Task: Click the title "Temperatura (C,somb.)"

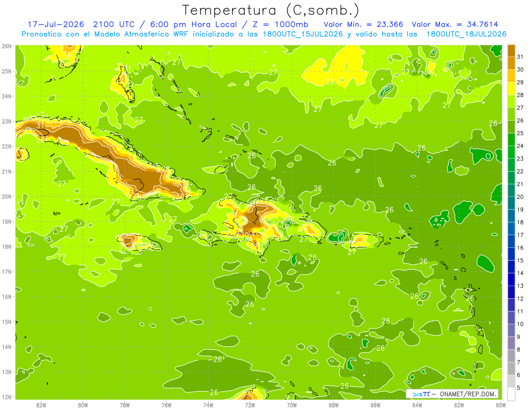Action: pos(270,10)
